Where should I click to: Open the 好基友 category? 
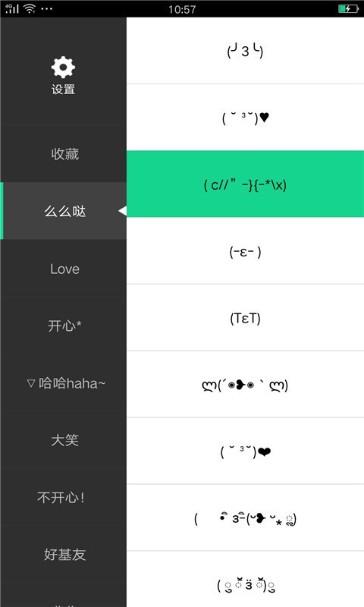tap(64, 555)
